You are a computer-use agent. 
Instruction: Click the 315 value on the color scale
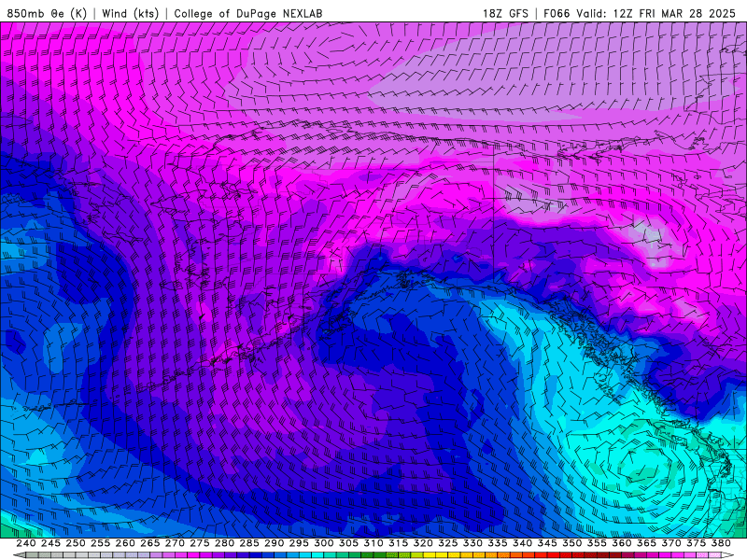click(x=399, y=543)
